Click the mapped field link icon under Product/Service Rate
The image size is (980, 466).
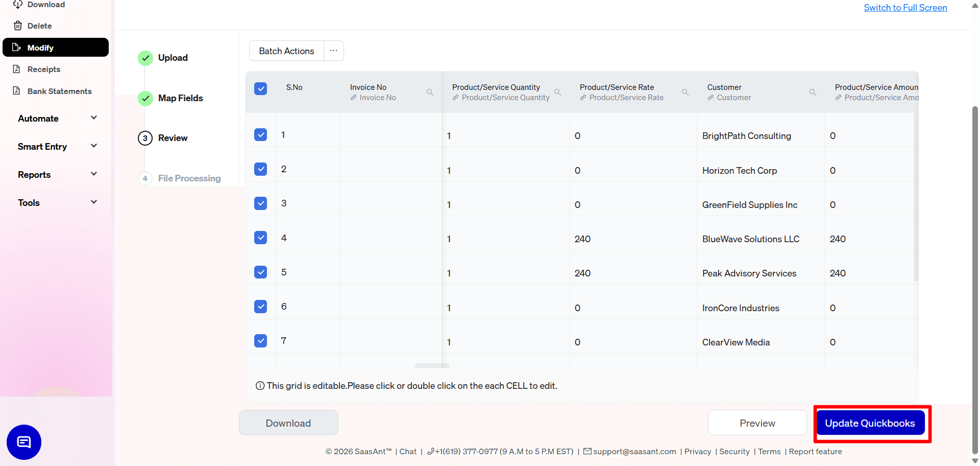(x=582, y=97)
